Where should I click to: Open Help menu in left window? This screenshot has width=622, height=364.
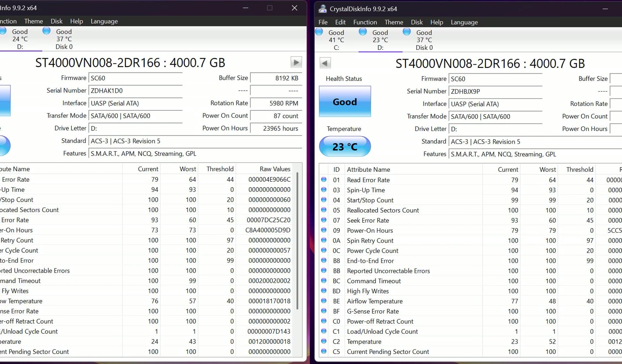77,21
